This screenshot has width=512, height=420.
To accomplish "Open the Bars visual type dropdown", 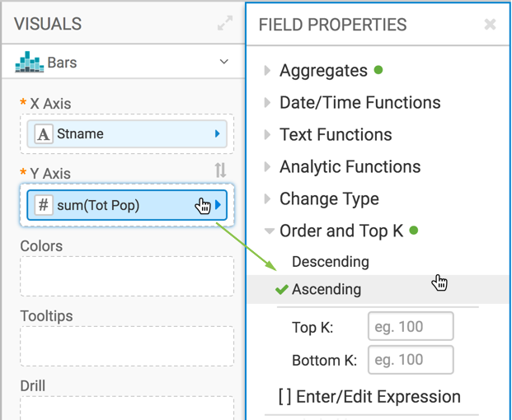I will [223, 63].
